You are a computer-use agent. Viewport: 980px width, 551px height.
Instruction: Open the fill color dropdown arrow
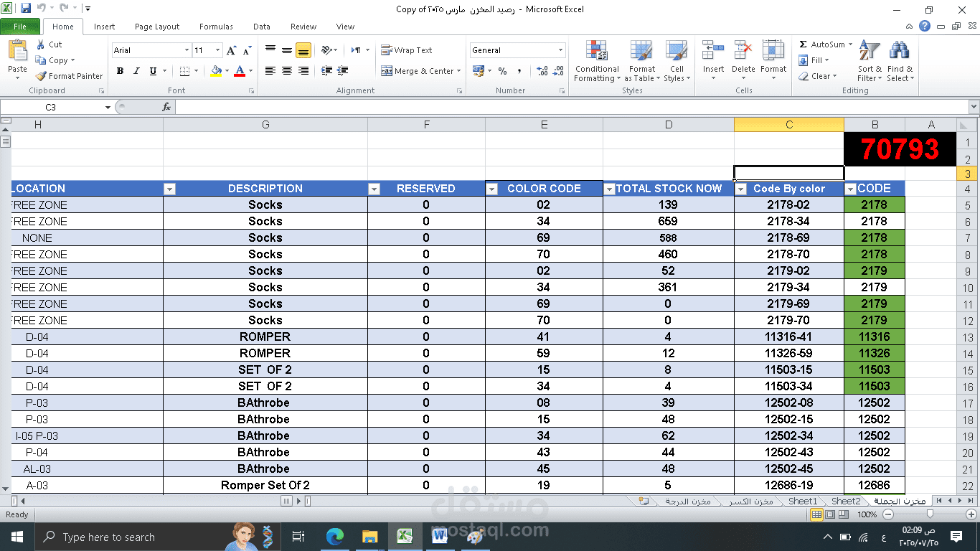(227, 71)
